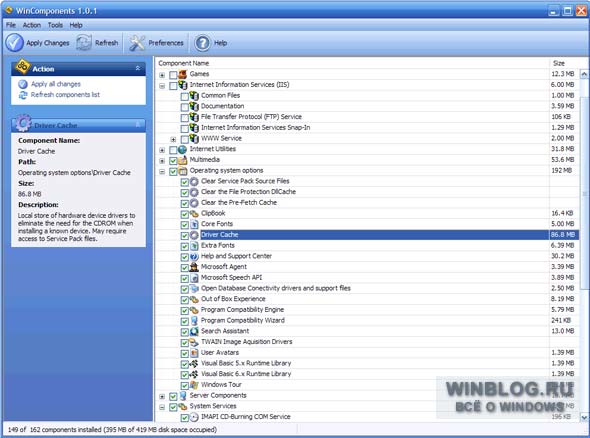Viewport: 590px width, 438px height.
Task: Uncheck the Multimedia checkbox
Action: 173,161
